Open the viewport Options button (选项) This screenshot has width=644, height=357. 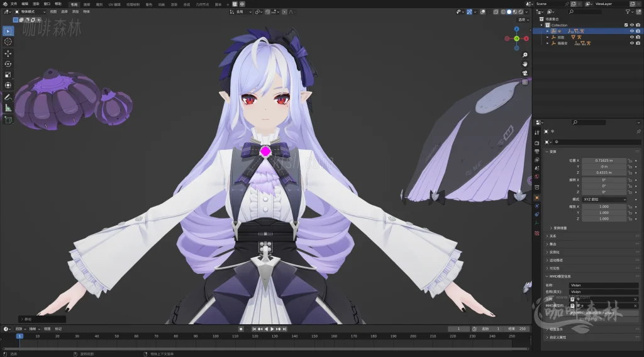(x=523, y=20)
